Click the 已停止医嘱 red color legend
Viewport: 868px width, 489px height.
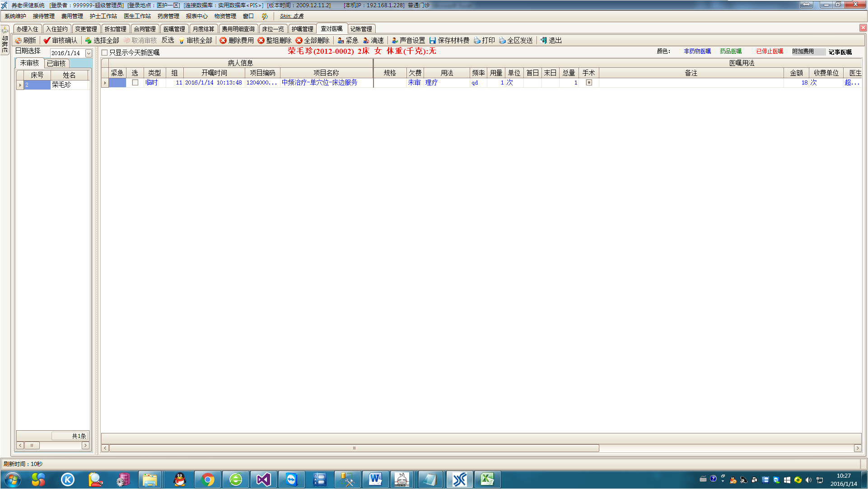tap(770, 52)
